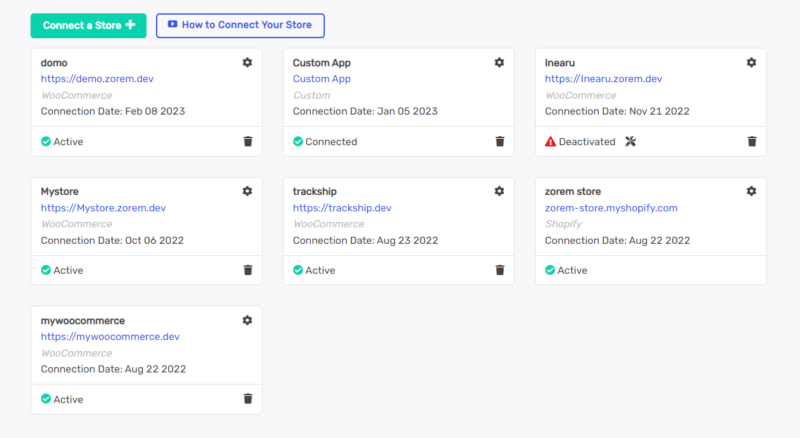Viewport: 800px width, 438px height.
Task: Visit the https://lnearu.zorem.dev link
Action: 604,79
